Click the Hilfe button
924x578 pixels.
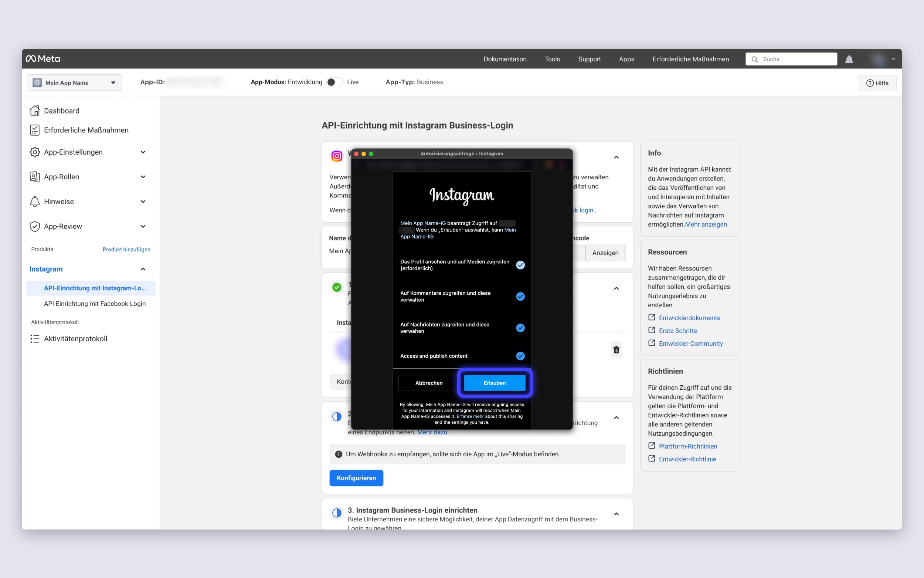coord(877,83)
